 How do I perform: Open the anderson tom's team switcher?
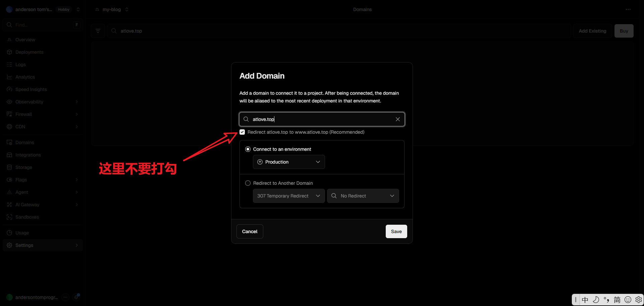tap(78, 9)
